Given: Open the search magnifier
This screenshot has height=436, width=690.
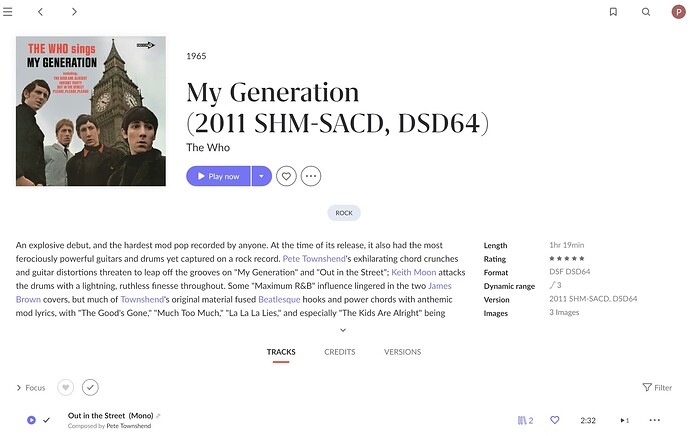Looking at the screenshot, I should click(x=646, y=12).
